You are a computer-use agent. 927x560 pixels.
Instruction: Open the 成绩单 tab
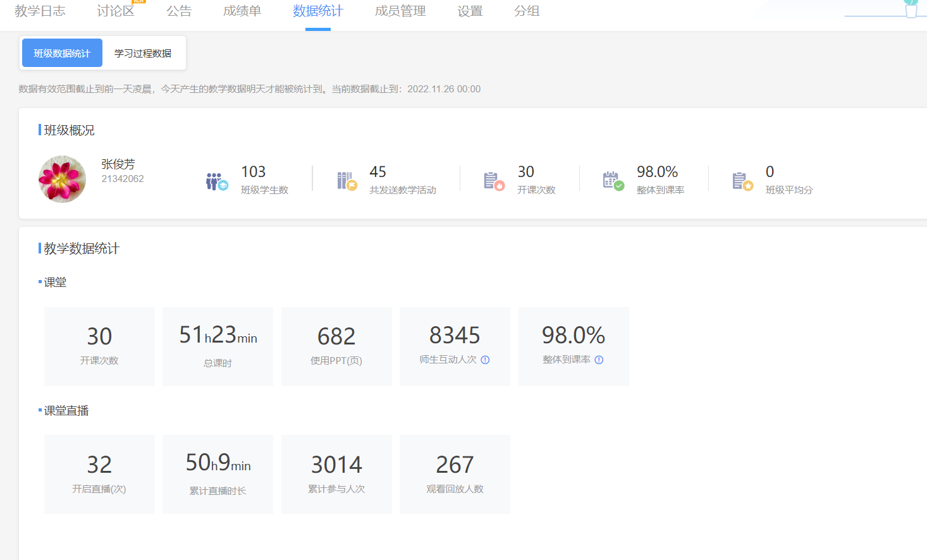point(242,11)
